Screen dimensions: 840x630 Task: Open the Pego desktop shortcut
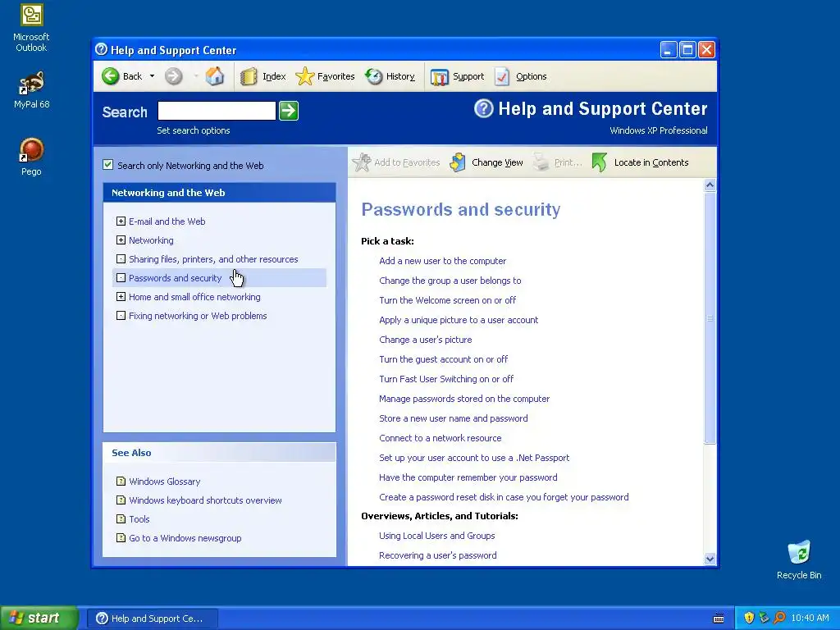tap(31, 157)
